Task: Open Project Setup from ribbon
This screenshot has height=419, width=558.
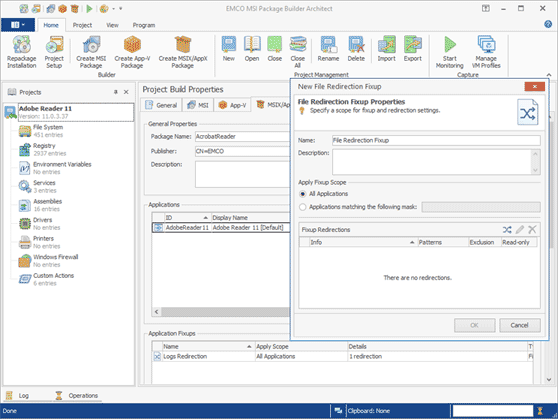Action: 54,52
